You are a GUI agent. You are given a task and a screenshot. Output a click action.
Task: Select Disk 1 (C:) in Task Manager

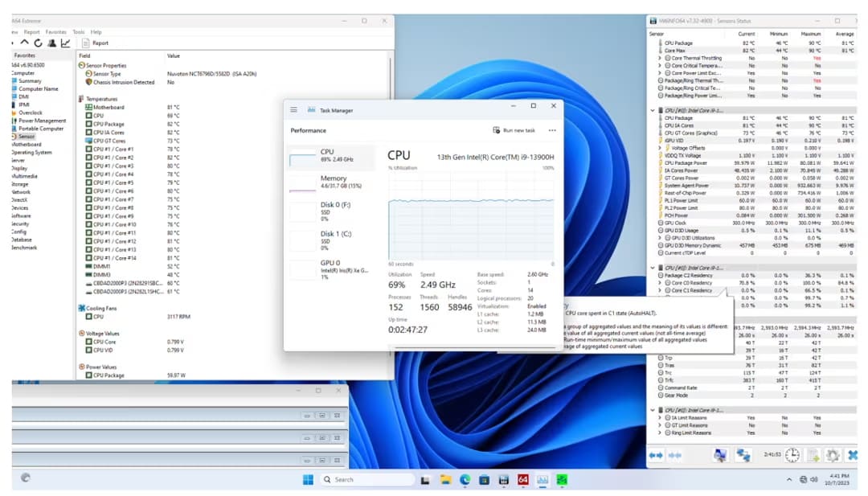331,241
